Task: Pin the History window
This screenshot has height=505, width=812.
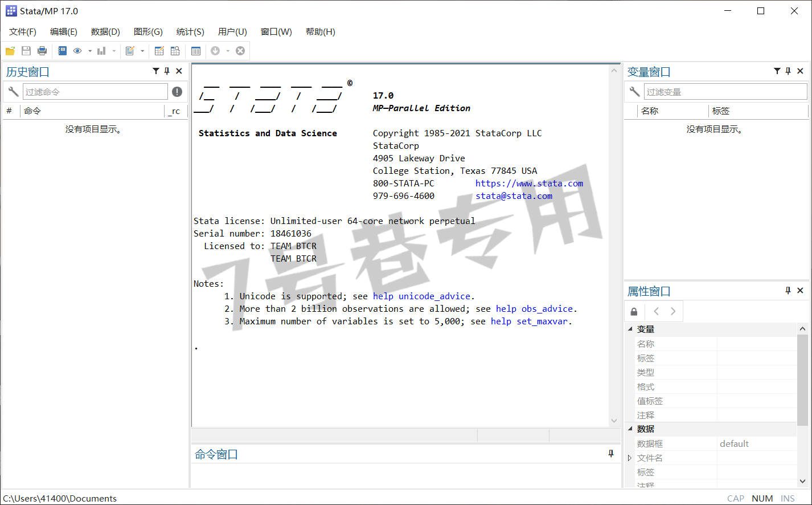Action: [167, 71]
